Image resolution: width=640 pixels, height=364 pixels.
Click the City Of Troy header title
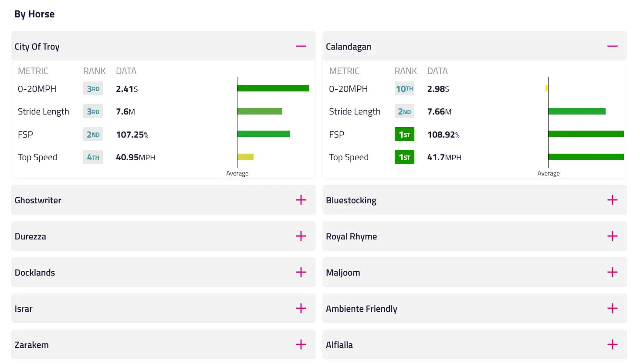[37, 47]
